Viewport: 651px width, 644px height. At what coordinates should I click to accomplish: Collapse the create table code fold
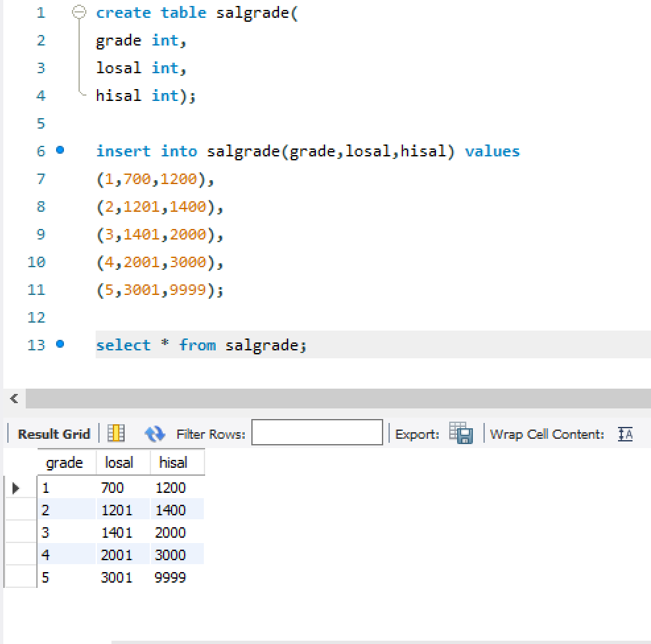point(79,13)
